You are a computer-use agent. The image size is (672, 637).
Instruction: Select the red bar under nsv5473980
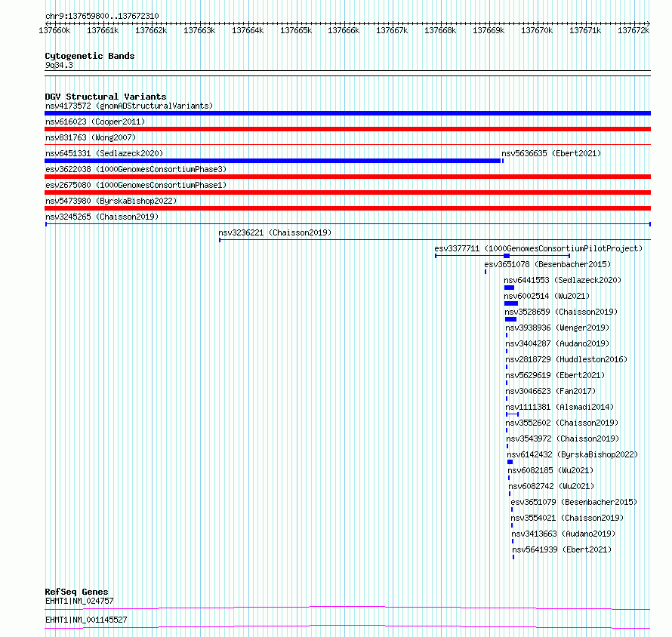[347, 208]
